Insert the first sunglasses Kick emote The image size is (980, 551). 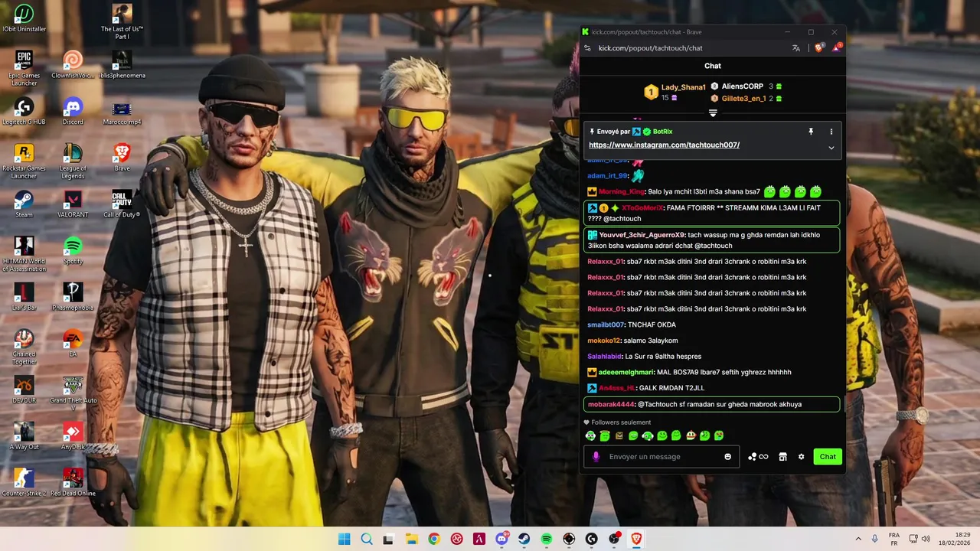[x=590, y=435]
